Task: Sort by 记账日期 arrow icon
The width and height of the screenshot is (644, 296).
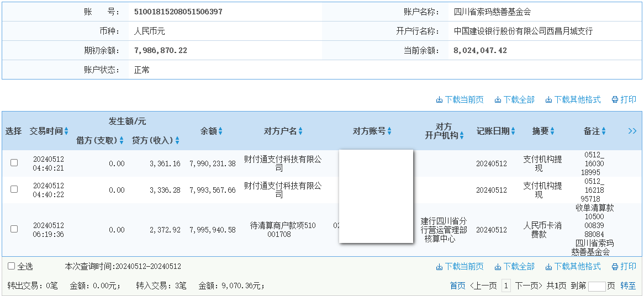Action: 513,131
